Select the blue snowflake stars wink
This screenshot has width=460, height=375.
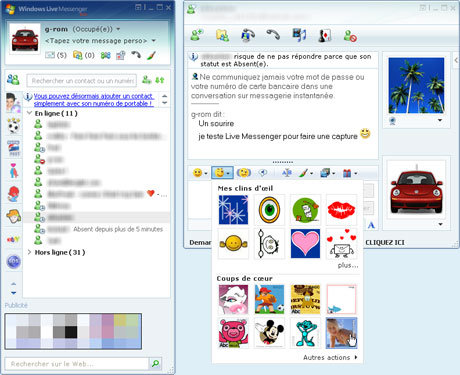coord(233,210)
